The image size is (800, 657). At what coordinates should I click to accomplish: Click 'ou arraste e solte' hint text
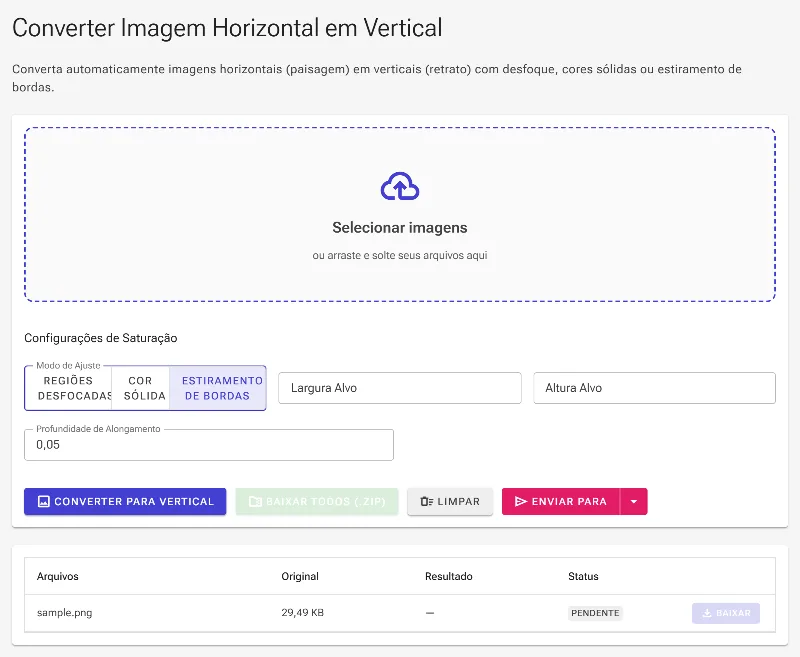click(x=399, y=255)
